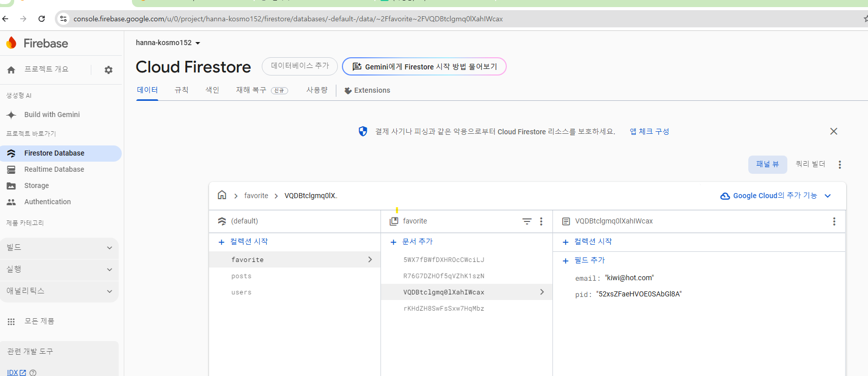Switch to the 재해 복구 tab
This screenshot has height=376, width=868.
tap(261, 90)
